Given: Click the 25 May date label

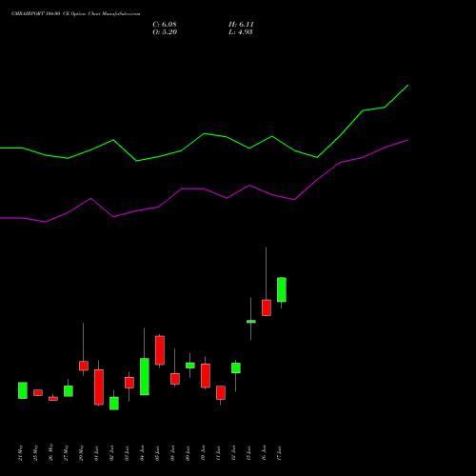Looking at the screenshot, I should (36, 453).
